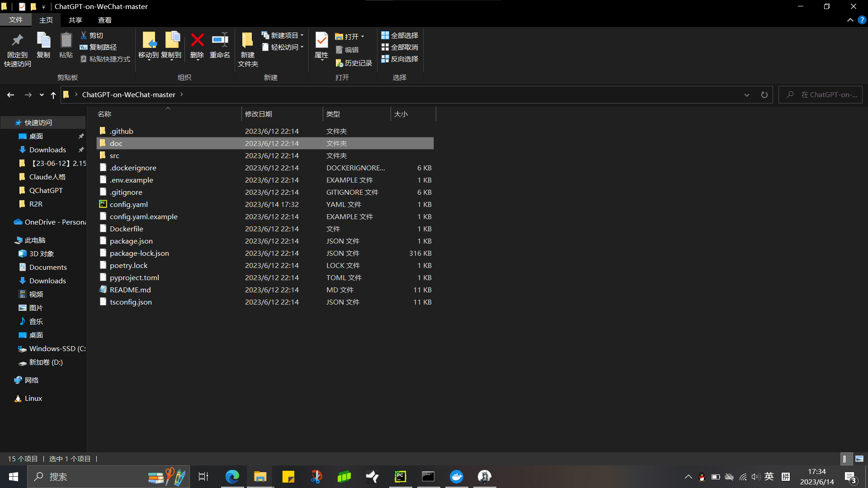Viewport: 868px width, 488px height.
Task: Expand the address bar history dropdown
Action: [746, 95]
